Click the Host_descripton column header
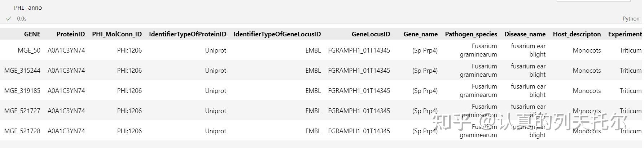Viewport: 644px width, 148px height. [577, 34]
